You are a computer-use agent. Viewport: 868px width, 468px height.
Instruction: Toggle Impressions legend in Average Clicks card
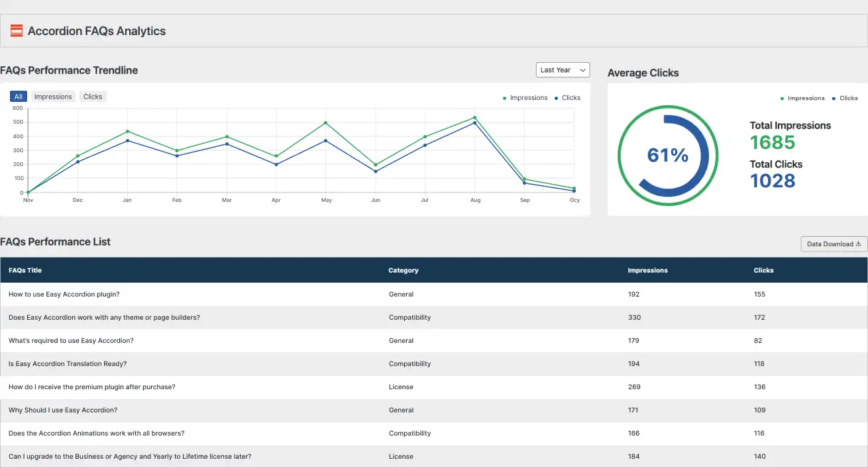(805, 98)
